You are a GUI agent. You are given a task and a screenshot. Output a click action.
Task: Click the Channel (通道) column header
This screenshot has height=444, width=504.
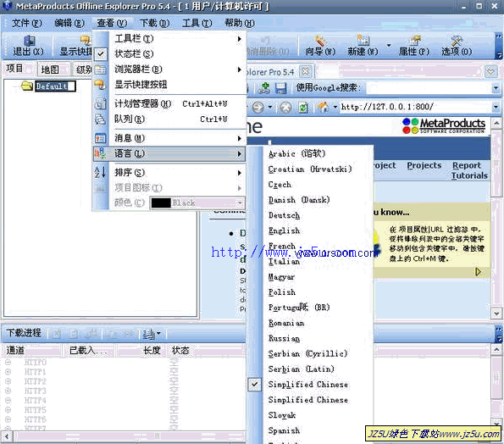(x=31, y=350)
